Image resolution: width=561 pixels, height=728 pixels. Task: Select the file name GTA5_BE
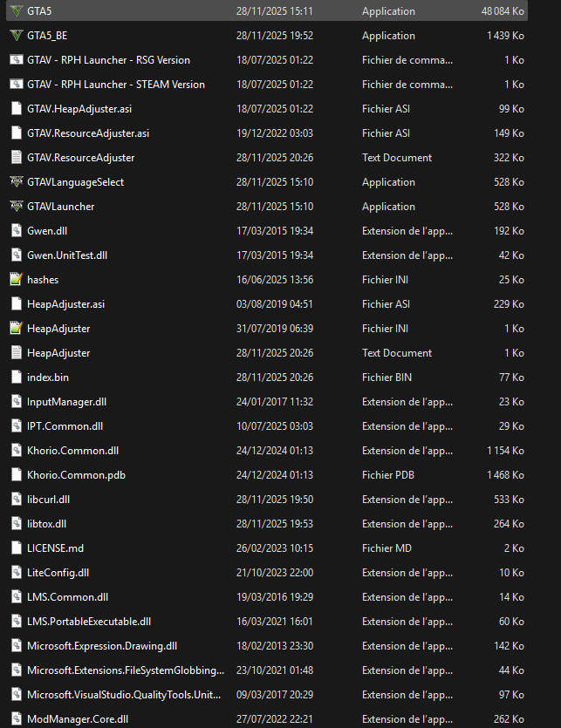click(47, 36)
